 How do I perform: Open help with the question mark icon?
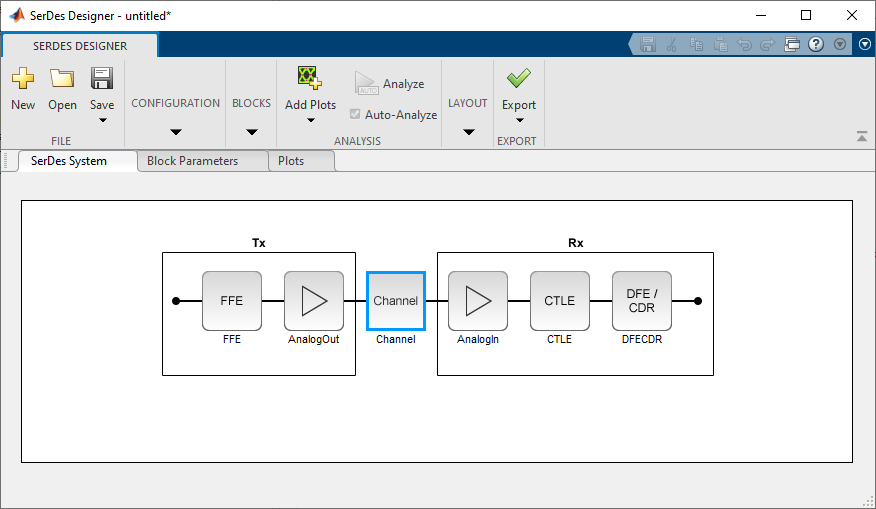tap(816, 44)
